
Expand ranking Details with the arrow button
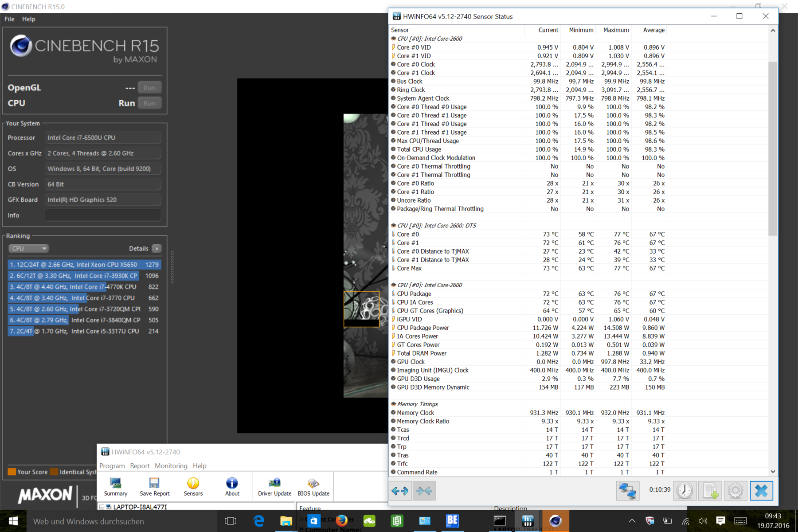point(156,249)
